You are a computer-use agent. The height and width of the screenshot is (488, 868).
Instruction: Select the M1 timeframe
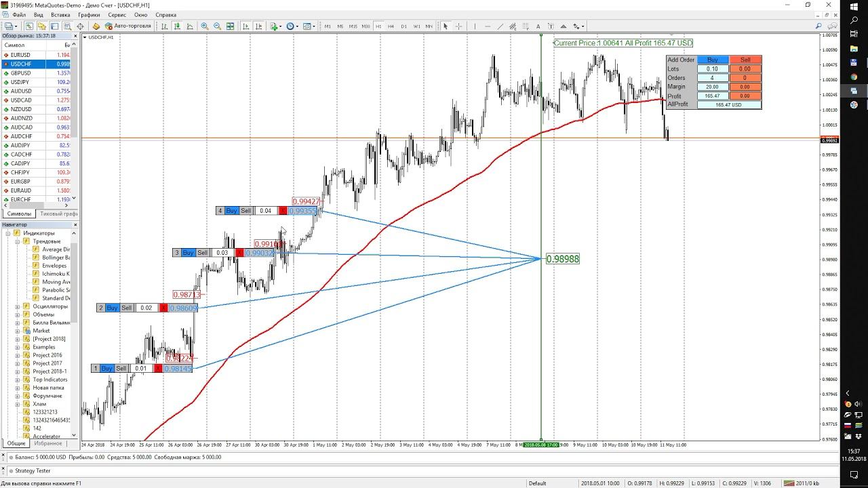pos(328,26)
